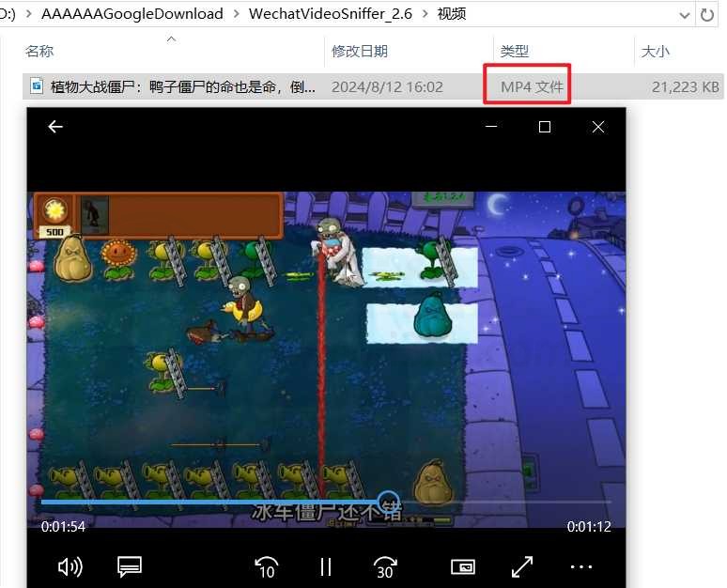The width and height of the screenshot is (727, 588).
Task: Expand the chevron after AAAAAAGoogleDownload
Action: [x=237, y=14]
